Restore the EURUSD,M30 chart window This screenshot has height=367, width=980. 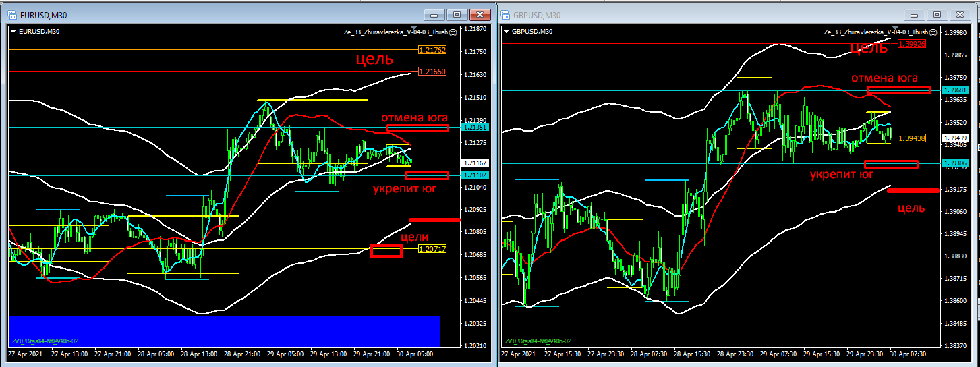click(457, 14)
